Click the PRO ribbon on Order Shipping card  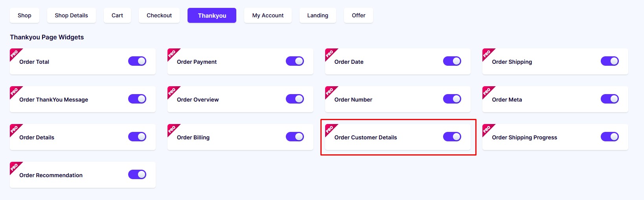tap(487, 53)
